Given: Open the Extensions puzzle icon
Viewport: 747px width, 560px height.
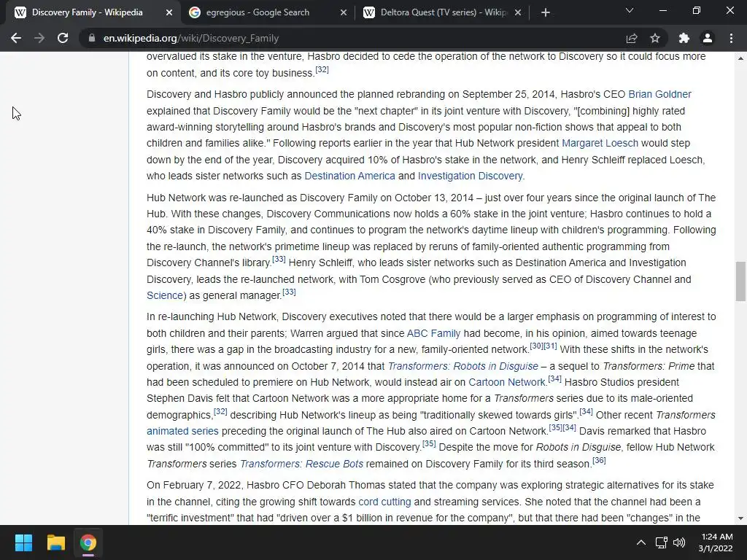Looking at the screenshot, I should pos(684,38).
